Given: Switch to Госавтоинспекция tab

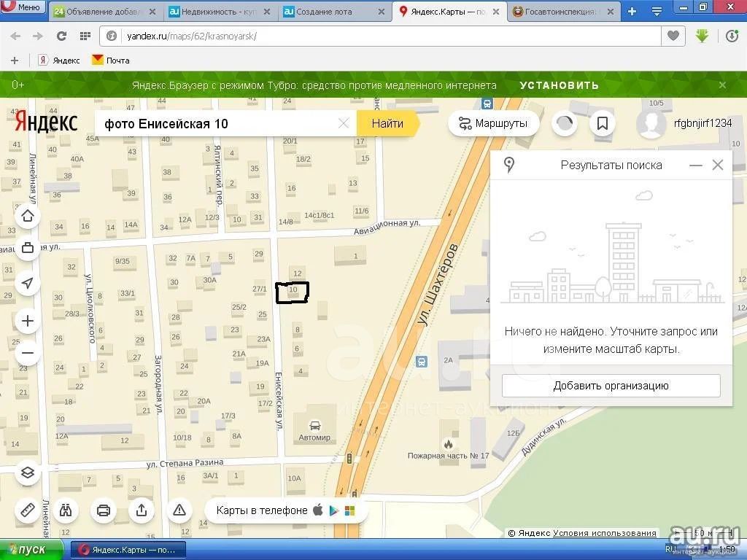Looking at the screenshot, I should coord(564,12).
